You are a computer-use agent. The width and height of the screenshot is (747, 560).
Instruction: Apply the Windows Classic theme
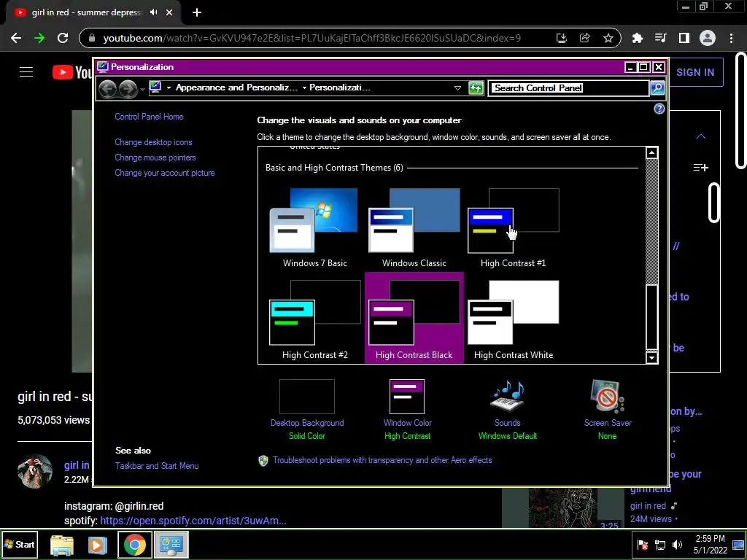point(414,227)
